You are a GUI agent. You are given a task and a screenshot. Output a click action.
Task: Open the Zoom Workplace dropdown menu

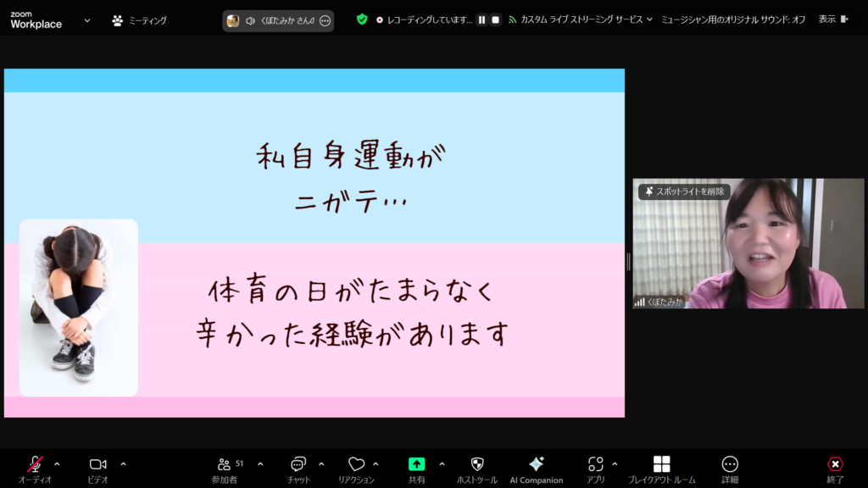[x=86, y=20]
